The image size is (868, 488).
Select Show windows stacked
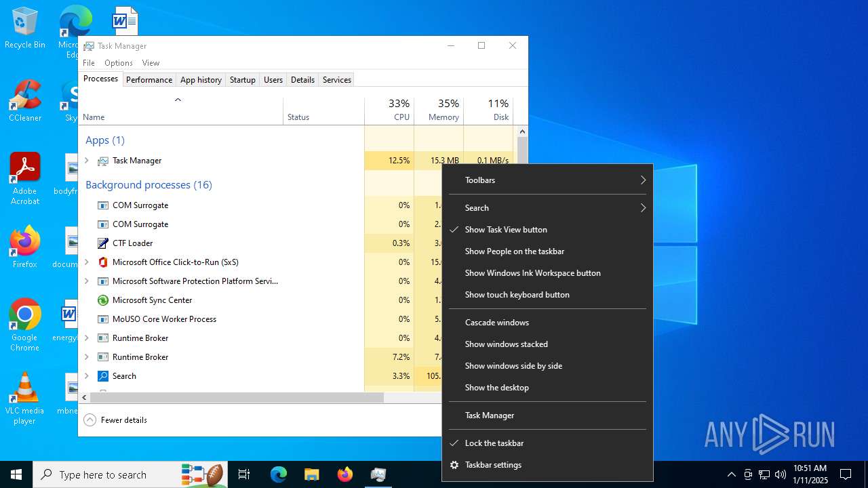click(547, 344)
